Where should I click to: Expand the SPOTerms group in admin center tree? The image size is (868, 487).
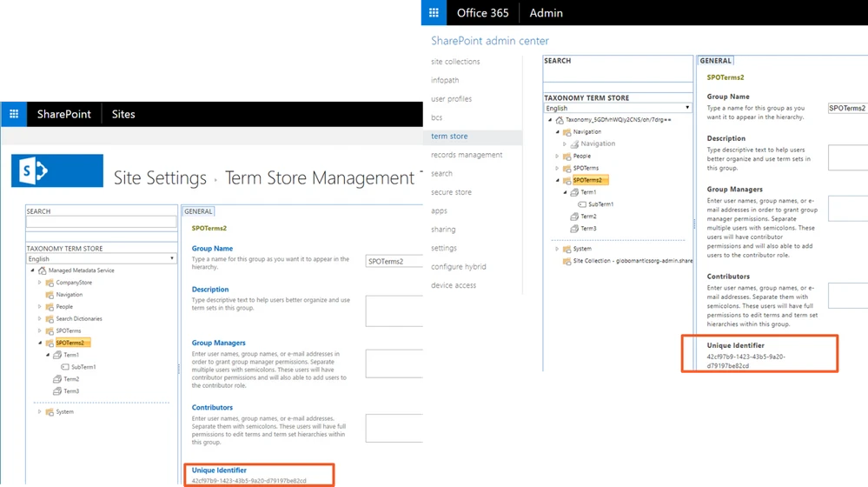558,168
